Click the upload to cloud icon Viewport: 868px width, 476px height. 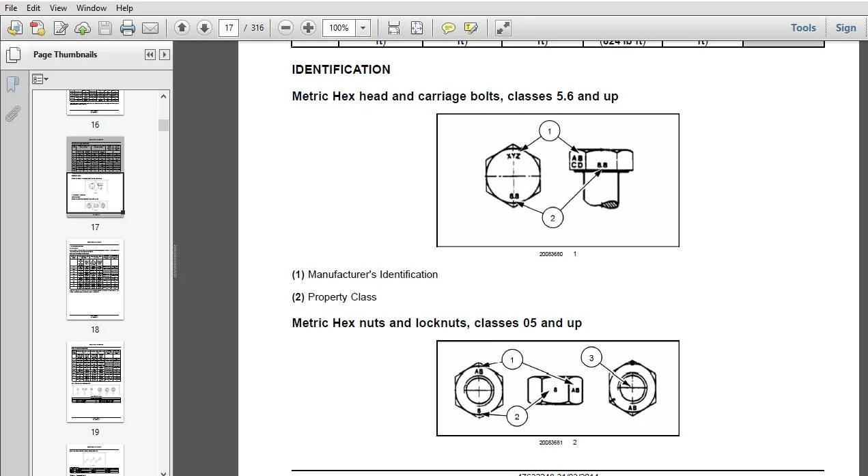tap(83, 28)
